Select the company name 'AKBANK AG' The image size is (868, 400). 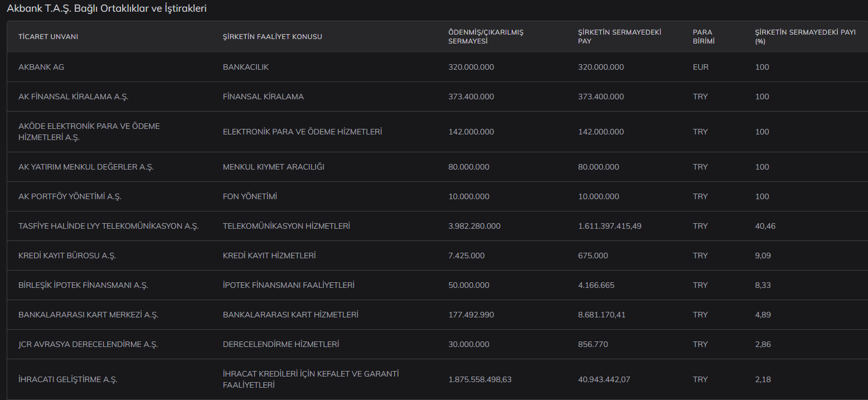point(41,67)
